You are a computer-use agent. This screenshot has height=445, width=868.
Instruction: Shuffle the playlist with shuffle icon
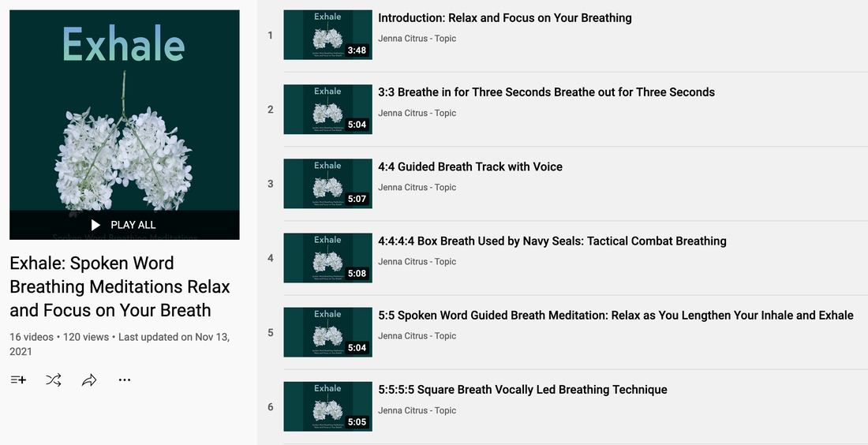click(x=54, y=380)
